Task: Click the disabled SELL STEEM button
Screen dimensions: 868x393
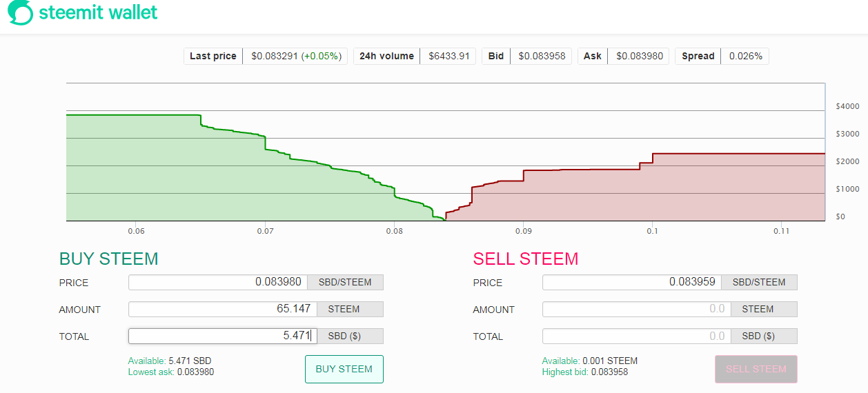Action: tap(756, 369)
